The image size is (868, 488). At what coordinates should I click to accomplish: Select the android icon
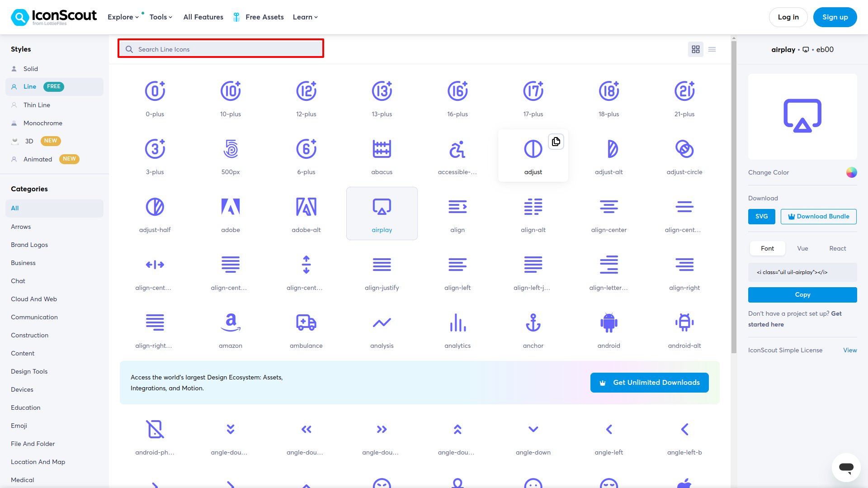[609, 323]
